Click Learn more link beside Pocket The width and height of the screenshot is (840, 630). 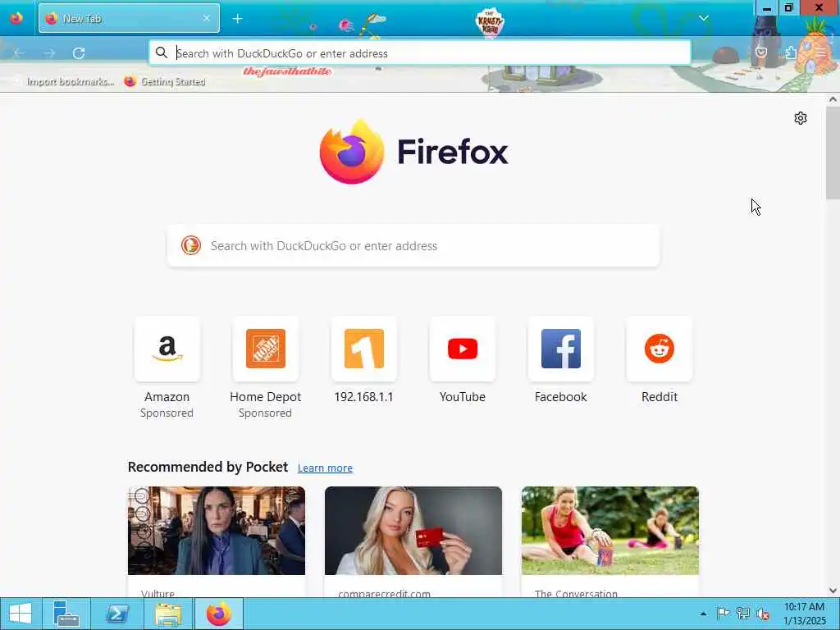[x=325, y=468]
